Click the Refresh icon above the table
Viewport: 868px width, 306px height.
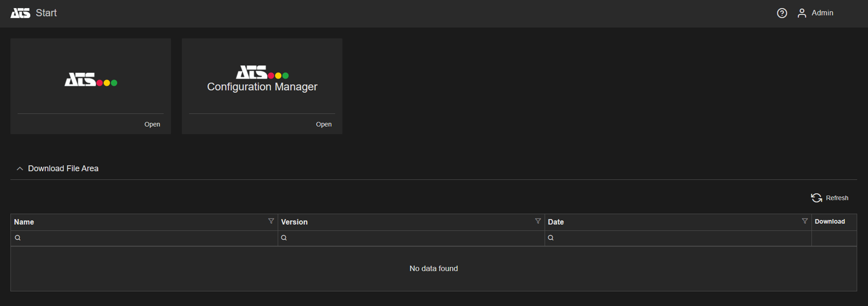click(x=816, y=198)
